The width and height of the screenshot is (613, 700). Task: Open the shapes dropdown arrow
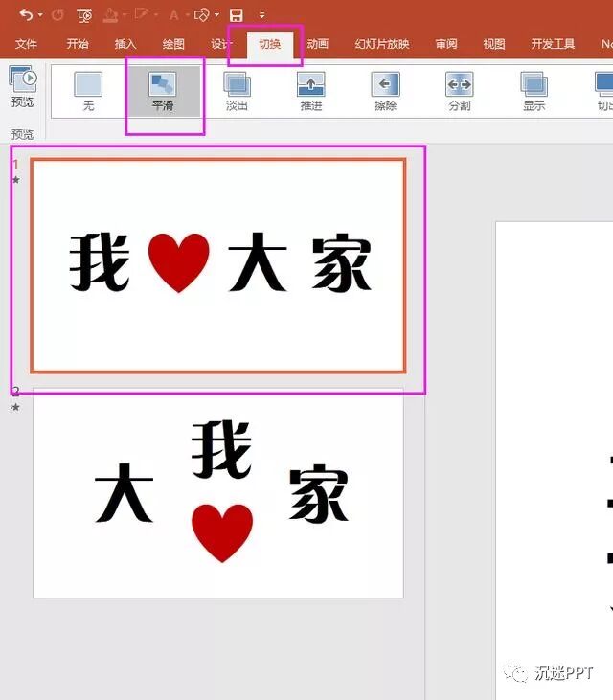217,15
